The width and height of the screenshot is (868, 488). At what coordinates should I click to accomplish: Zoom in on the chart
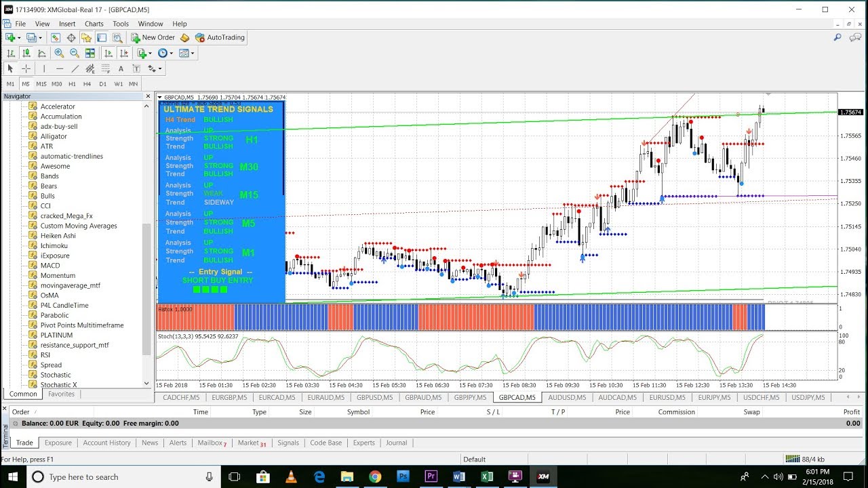[59, 53]
